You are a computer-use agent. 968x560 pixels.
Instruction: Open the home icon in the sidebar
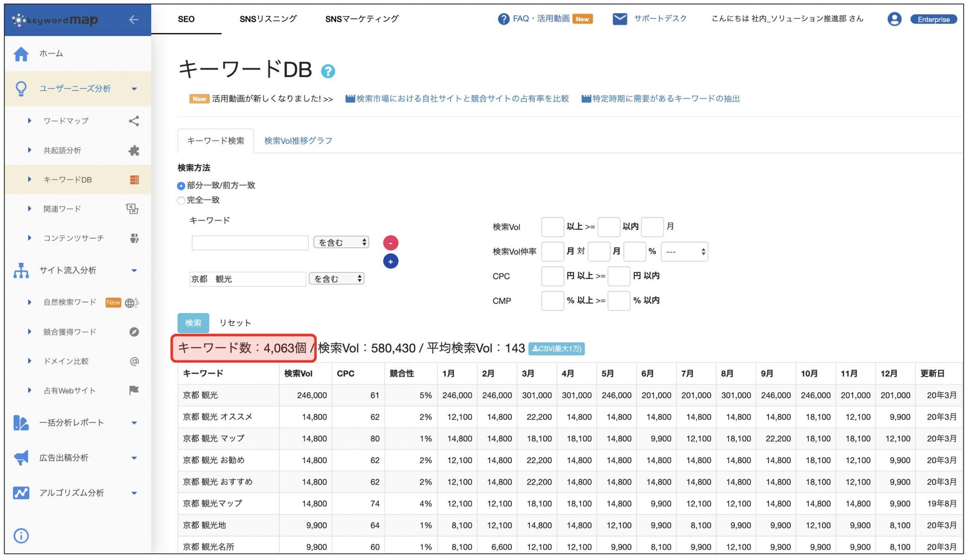point(21,53)
